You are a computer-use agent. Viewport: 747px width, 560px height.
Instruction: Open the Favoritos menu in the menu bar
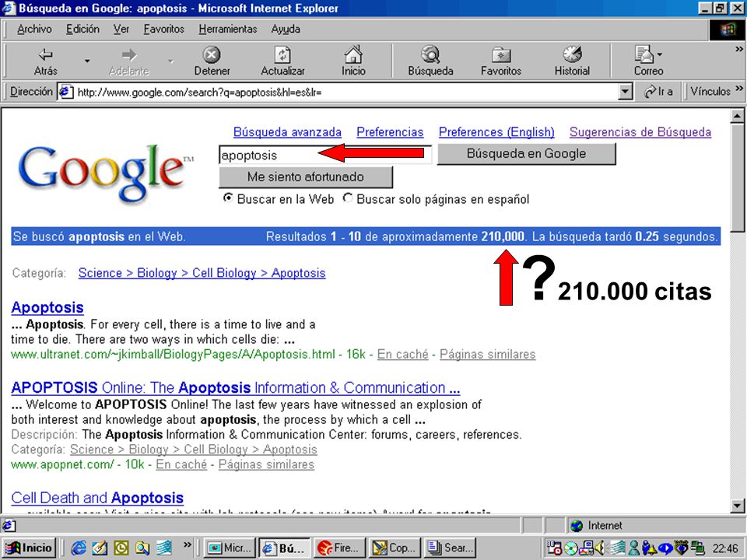pos(164,29)
